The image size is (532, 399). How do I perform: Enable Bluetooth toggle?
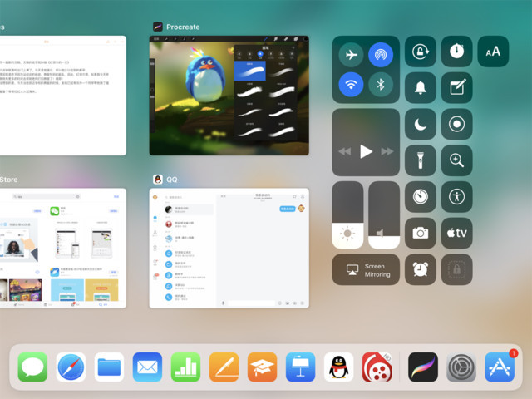(x=381, y=85)
